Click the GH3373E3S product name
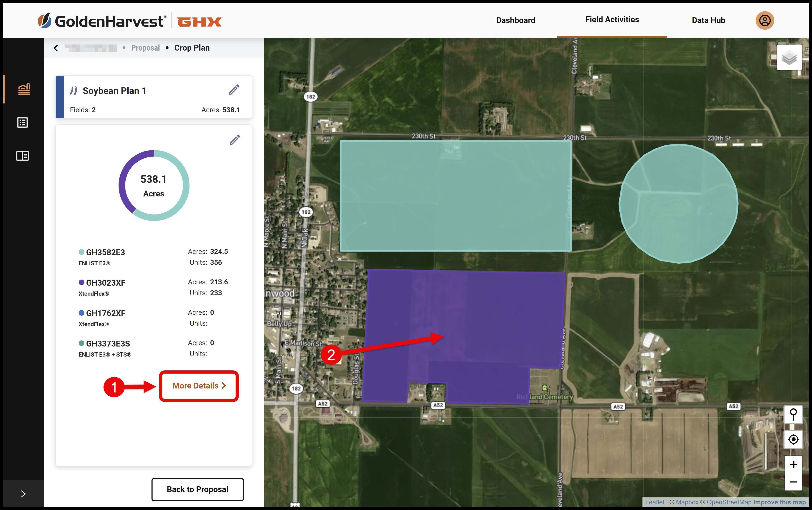The height and width of the screenshot is (510, 812). [x=108, y=344]
